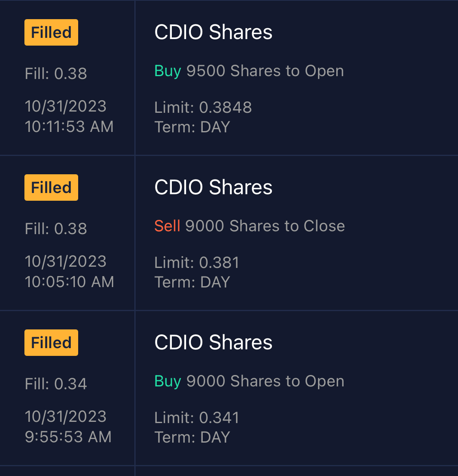Click the Filled badge on the 9500-share buy order
458x476 pixels.
[x=51, y=33]
